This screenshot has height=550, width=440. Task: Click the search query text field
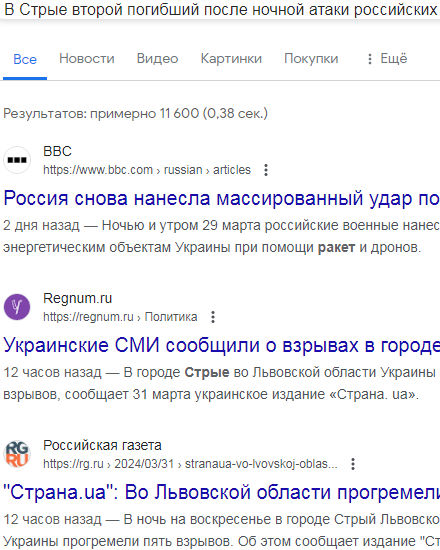tap(220, 9)
